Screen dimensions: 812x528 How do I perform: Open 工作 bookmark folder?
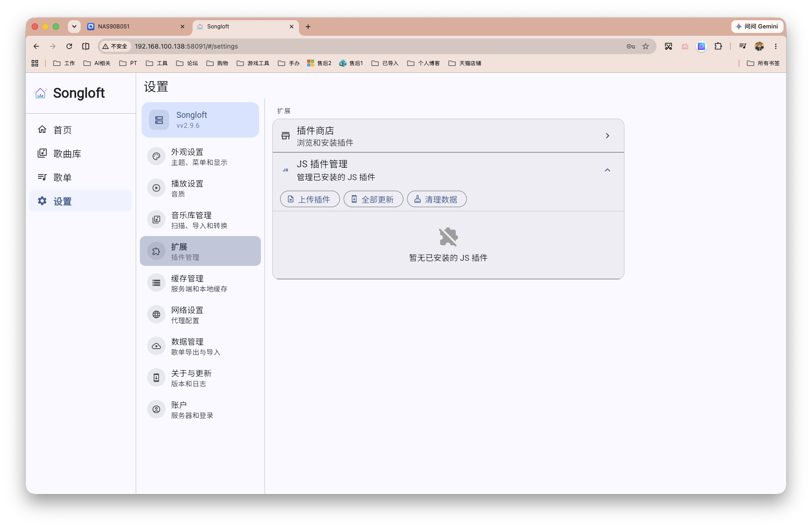(64, 63)
